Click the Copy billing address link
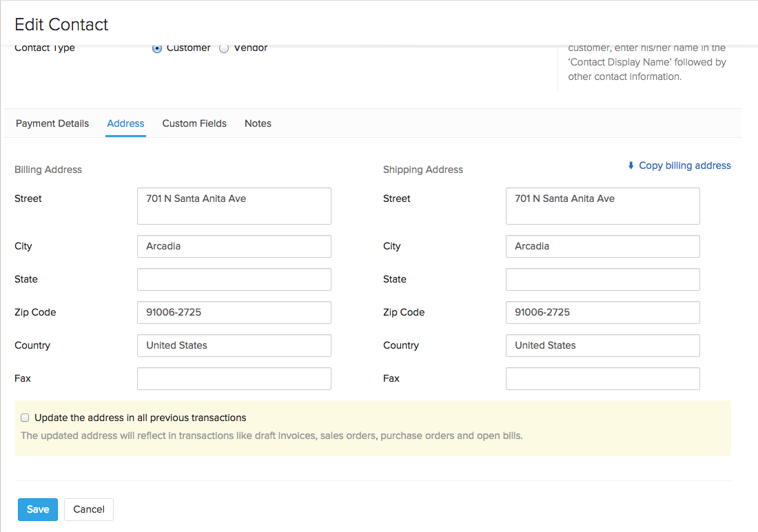This screenshot has height=532, width=758. tap(685, 165)
